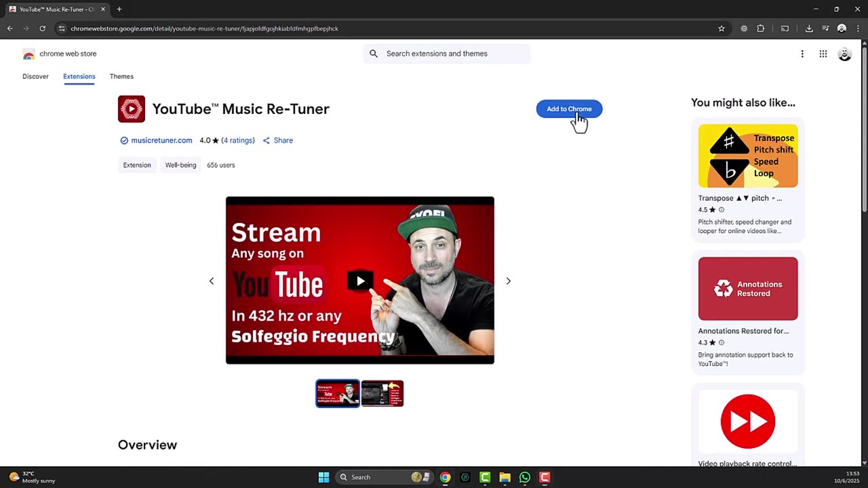Click the Overview heading
This screenshot has width=868, height=488.
147,445
